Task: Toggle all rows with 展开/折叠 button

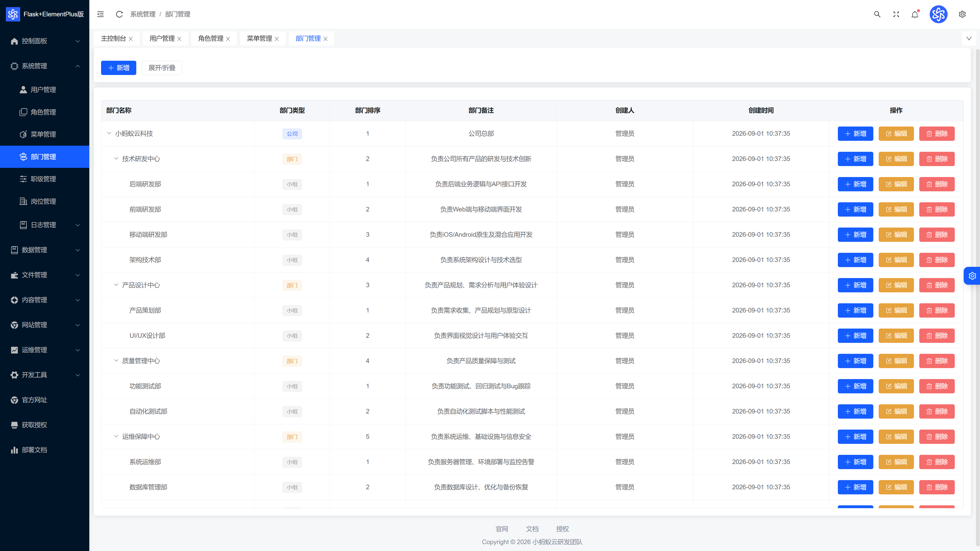Action: pos(162,68)
